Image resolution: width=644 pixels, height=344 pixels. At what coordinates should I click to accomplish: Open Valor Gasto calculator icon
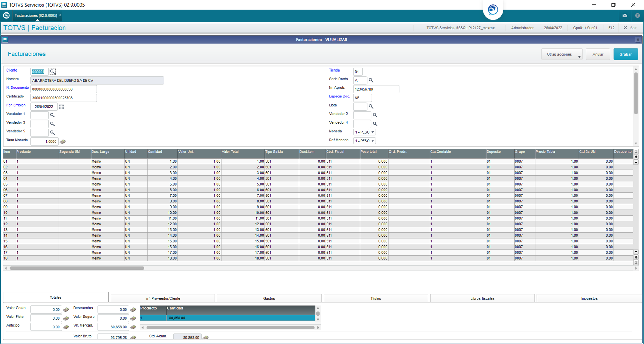pos(66,310)
